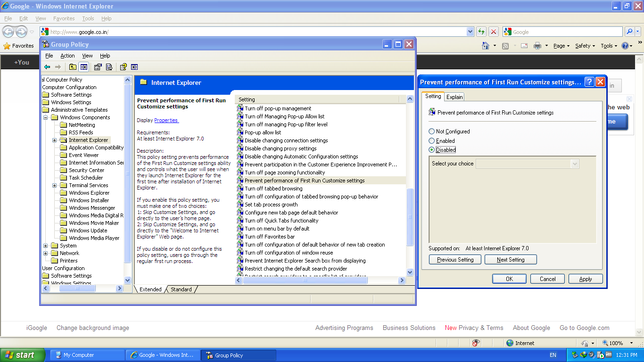The image size is (644, 362).
Task: Click the Refresh icon in Internet Explorer
Action: (481, 32)
